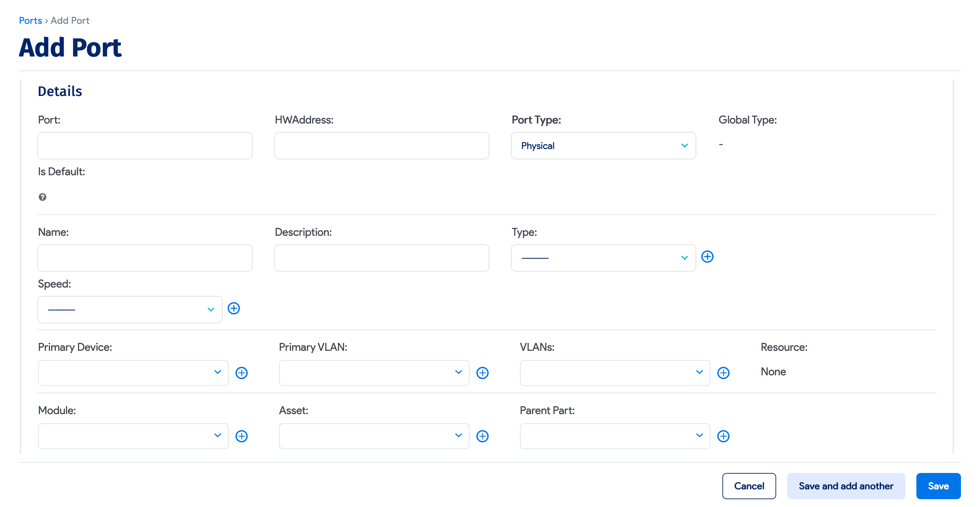Viewport: 980px width, 507px height.
Task: Cancel adding the port
Action: tap(749, 486)
